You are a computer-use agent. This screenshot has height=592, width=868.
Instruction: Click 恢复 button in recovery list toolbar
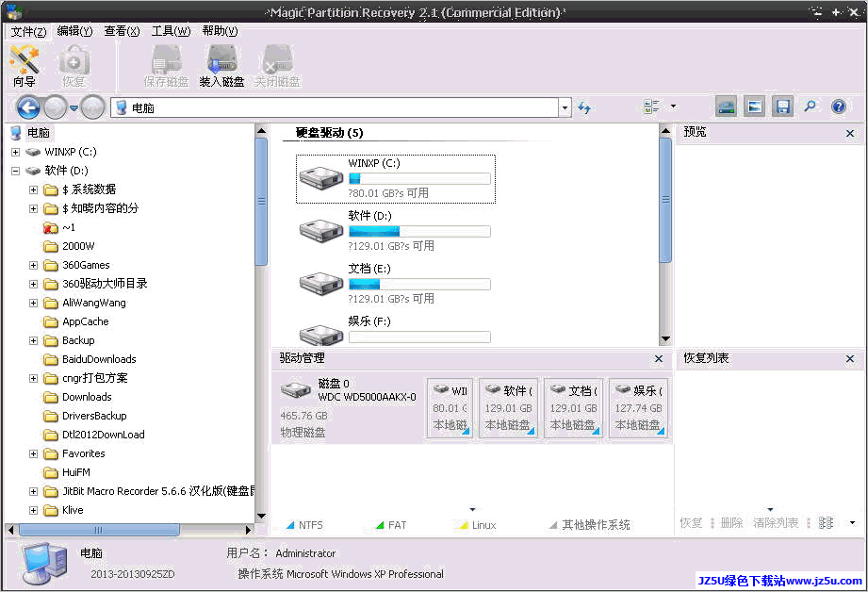point(691,523)
